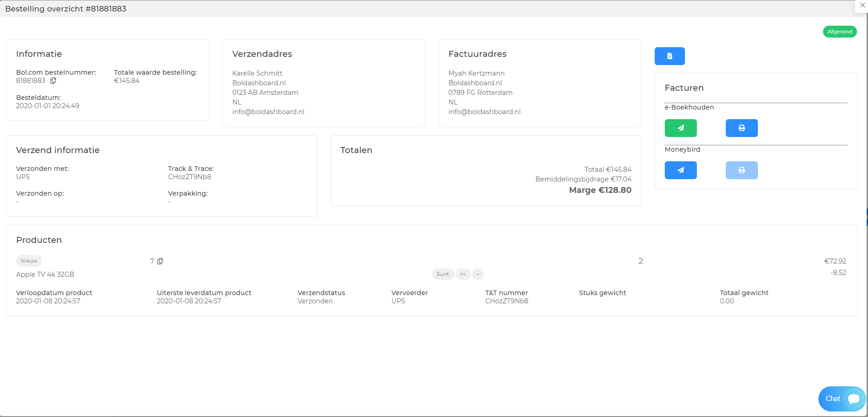The height and width of the screenshot is (417, 868).
Task: Click the Track & Trace code in Verzend informatie
Action: (x=189, y=177)
